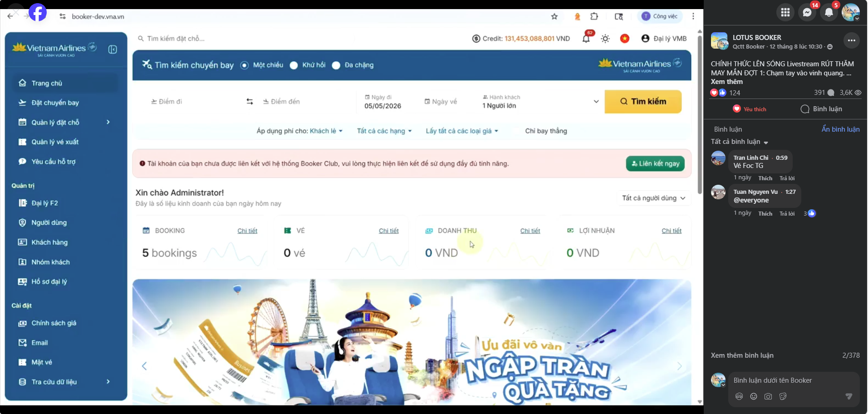
Task: Click Xem thêm bình luận
Action: tap(742, 355)
